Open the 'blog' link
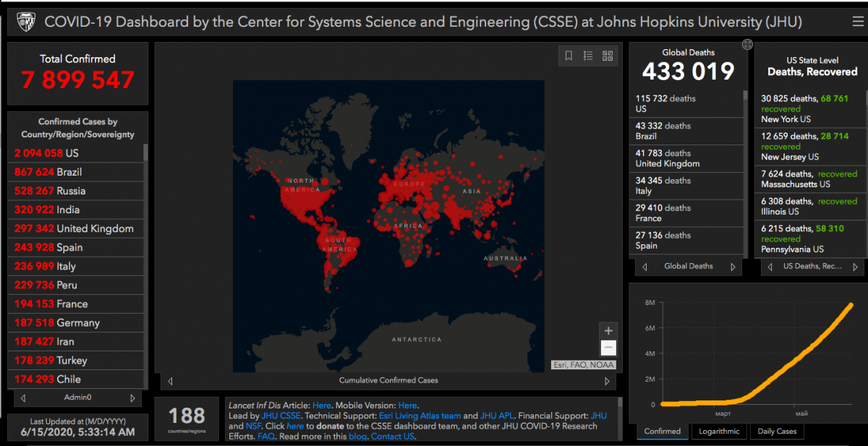This screenshot has height=446, width=868. (x=358, y=437)
